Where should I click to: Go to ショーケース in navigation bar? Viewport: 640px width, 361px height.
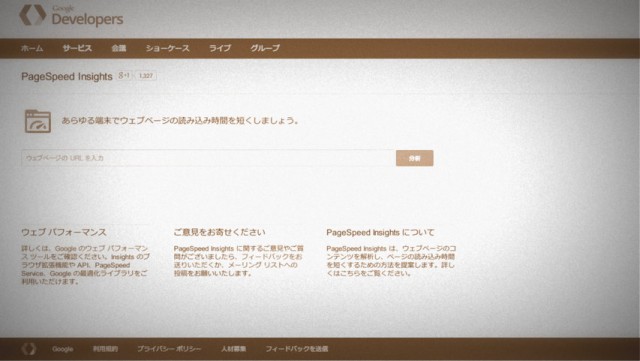tap(168, 48)
